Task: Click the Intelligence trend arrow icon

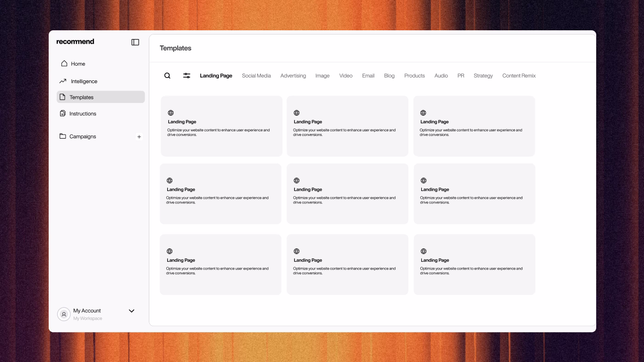Action: tap(63, 81)
